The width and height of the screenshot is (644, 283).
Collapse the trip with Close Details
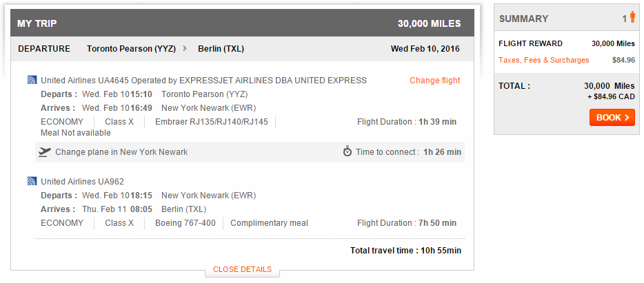[242, 269]
